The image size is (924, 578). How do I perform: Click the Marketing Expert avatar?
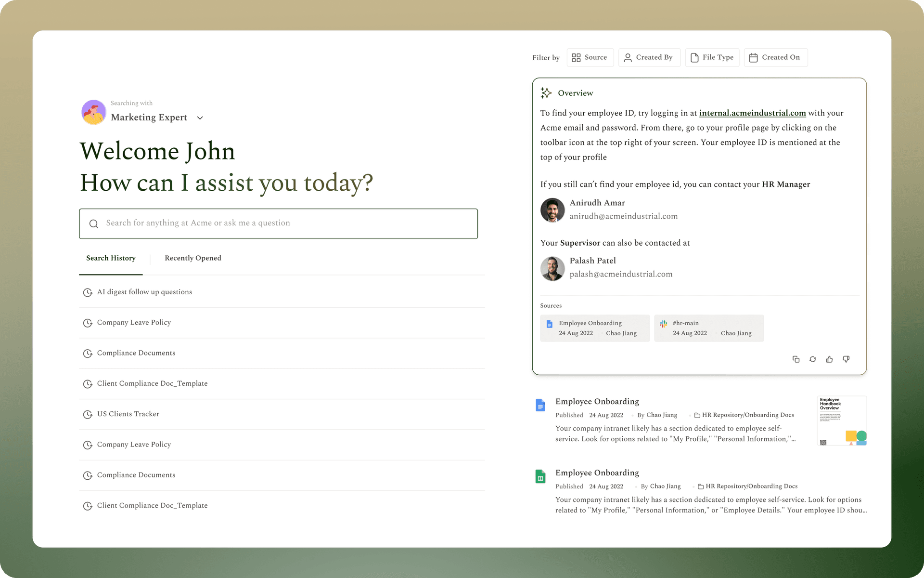94,112
